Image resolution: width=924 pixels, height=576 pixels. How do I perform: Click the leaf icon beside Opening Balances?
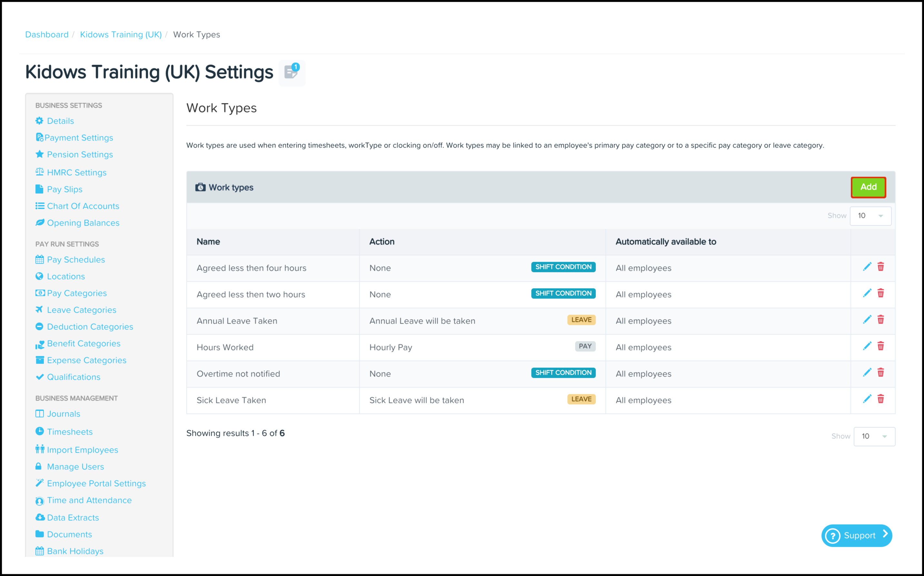40,223
